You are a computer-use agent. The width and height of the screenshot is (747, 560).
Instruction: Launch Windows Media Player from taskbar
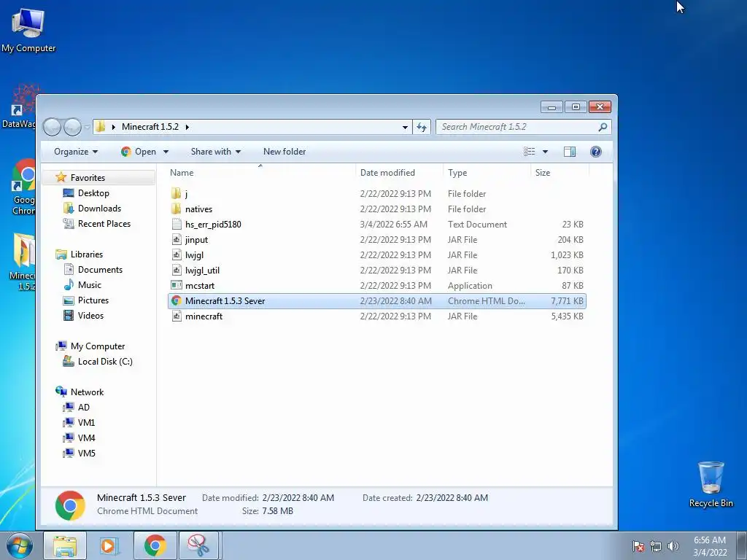click(109, 545)
